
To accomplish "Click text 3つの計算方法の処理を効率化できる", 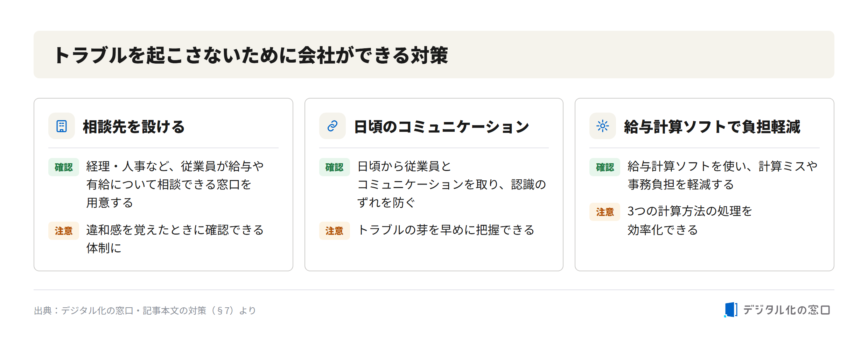I will pyautogui.click(x=690, y=220).
